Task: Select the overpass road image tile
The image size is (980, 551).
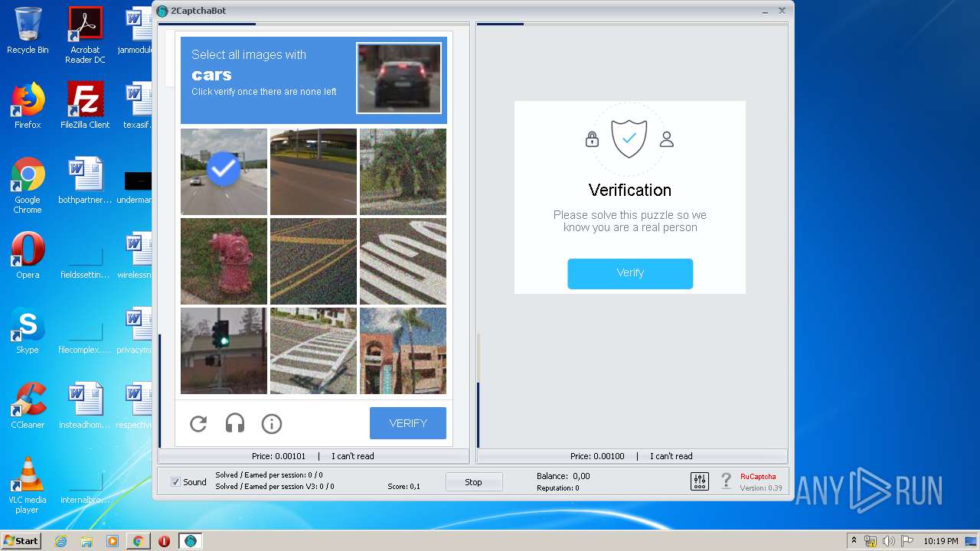Action: [313, 171]
